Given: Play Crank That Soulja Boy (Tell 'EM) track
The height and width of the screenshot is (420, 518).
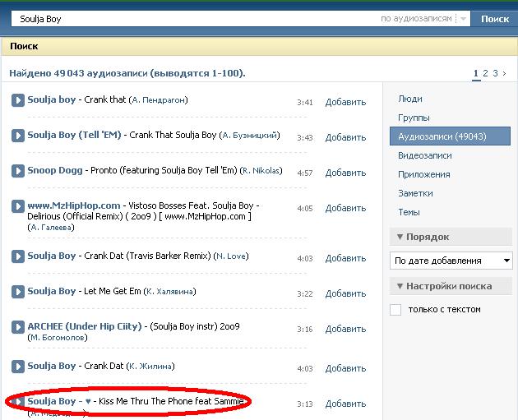Looking at the screenshot, I should pos(18,136).
